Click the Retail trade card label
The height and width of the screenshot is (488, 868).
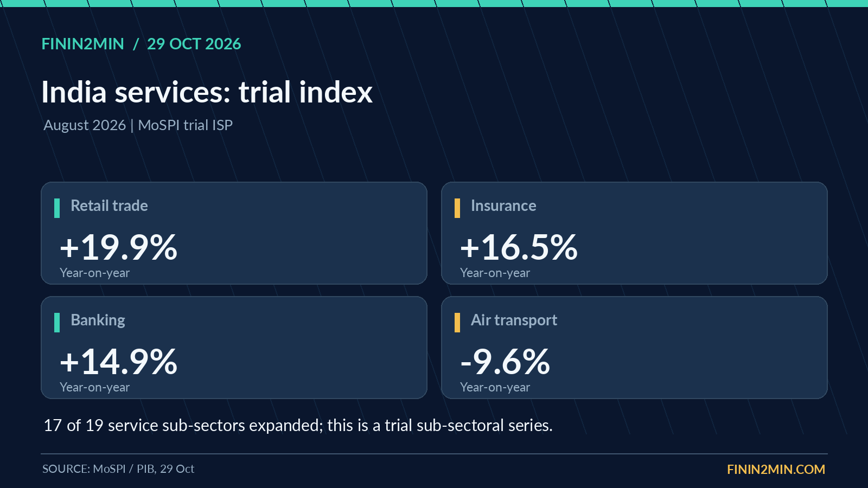[109, 206]
